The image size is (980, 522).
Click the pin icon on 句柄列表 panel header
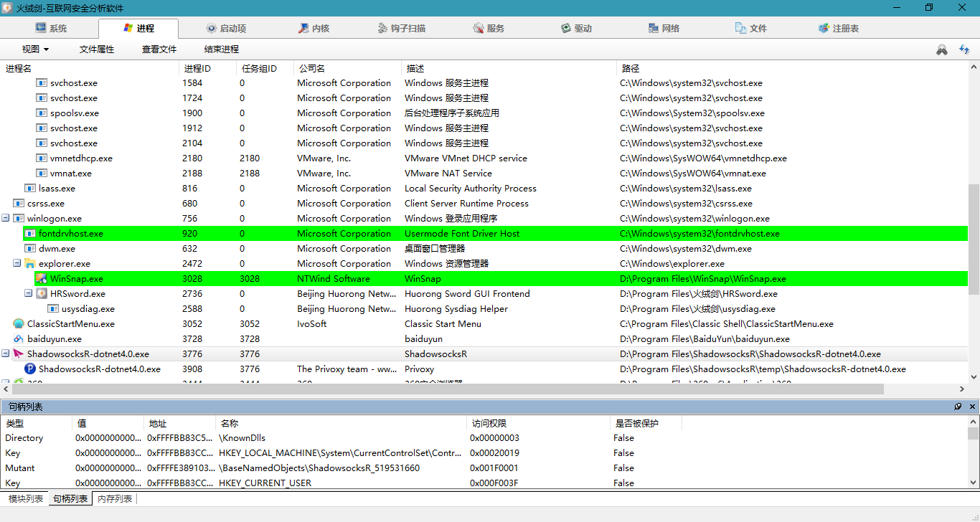pos(958,407)
